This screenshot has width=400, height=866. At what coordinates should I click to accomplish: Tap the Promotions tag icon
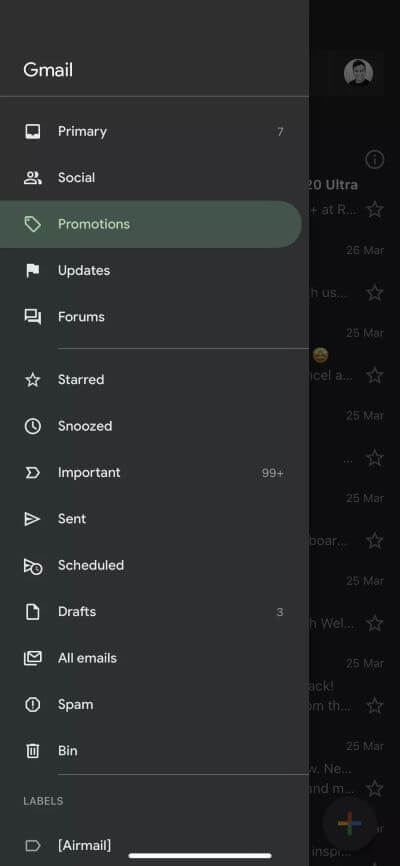point(33,224)
